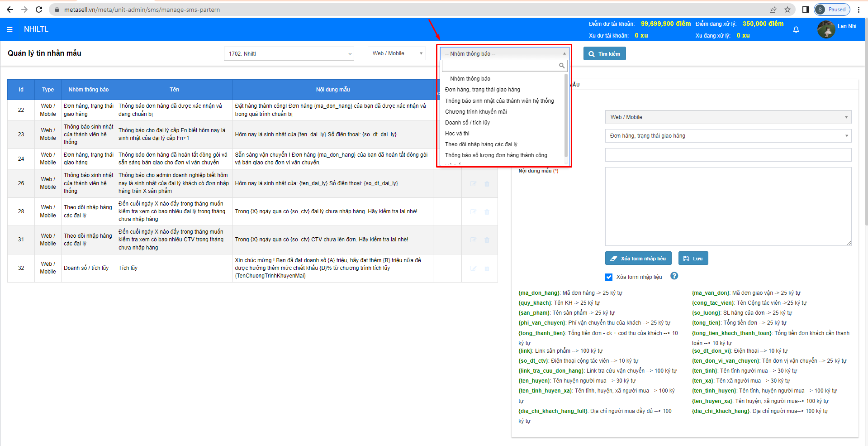The width and height of the screenshot is (868, 446).
Task: Choose Doanh số / tích lũy option
Action: point(467,123)
